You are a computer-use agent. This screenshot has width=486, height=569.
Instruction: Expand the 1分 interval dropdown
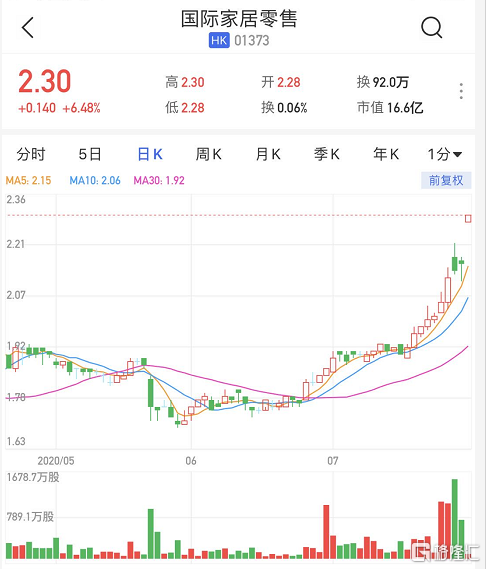click(x=445, y=154)
